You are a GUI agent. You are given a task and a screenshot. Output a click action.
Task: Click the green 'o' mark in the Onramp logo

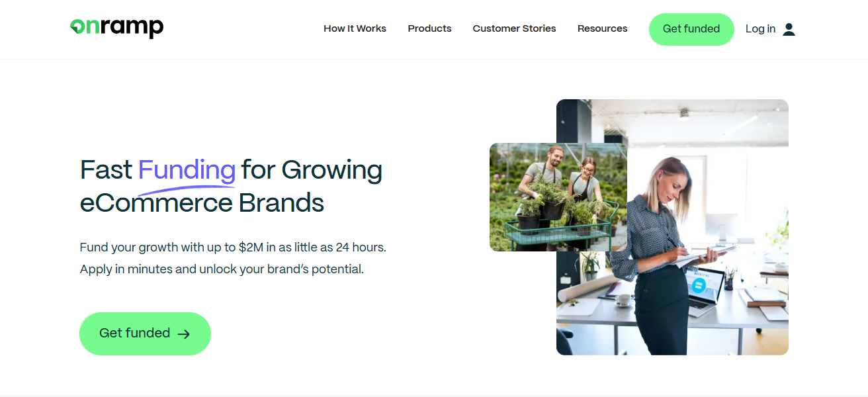tap(78, 28)
